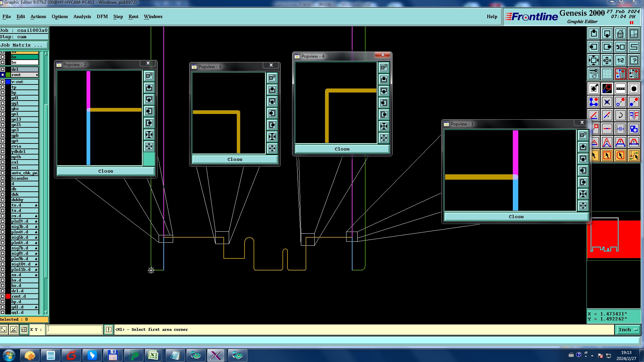Open the Actions menu
The image size is (644, 362).
tap(38, 16)
